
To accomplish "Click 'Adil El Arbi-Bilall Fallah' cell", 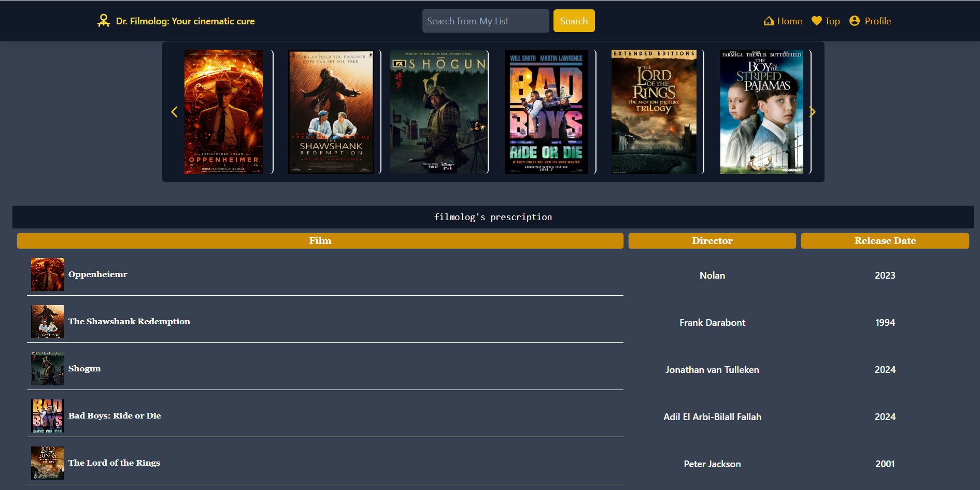I will [712, 417].
